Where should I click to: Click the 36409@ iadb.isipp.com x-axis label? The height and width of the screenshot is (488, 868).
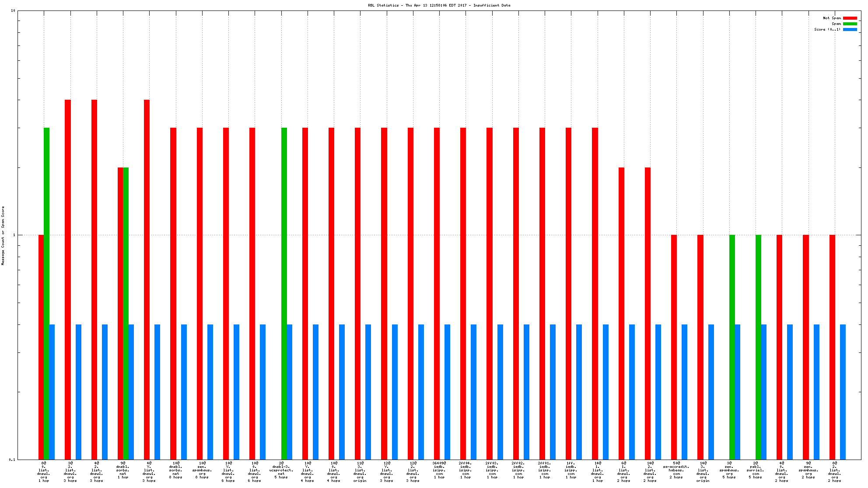(439, 470)
